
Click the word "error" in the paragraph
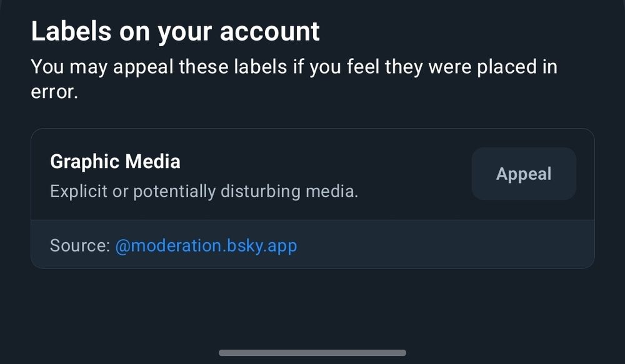point(52,92)
